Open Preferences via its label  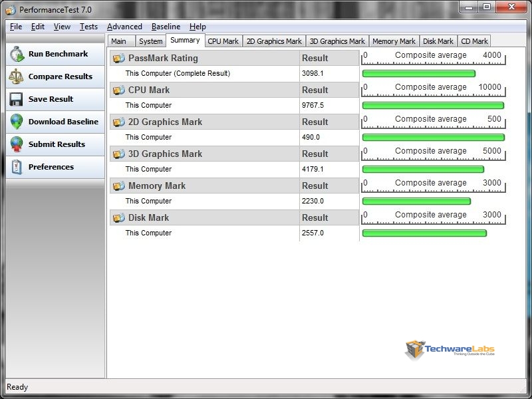point(51,167)
